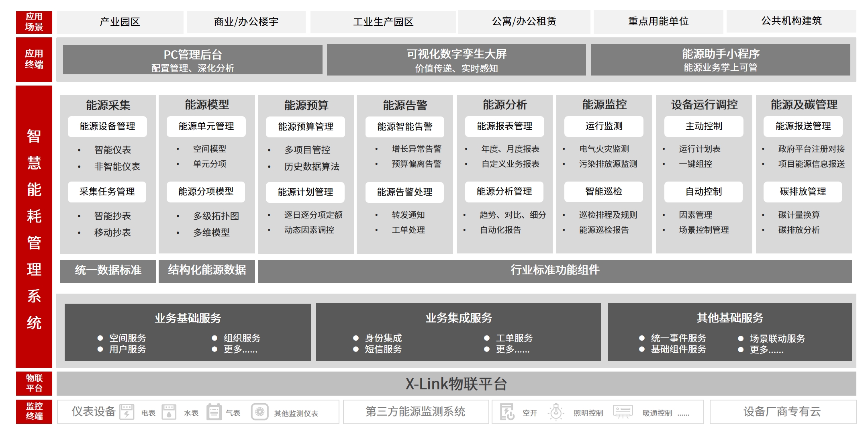Click the 统一数据标准 bar
868x431 pixels.
coord(108,271)
